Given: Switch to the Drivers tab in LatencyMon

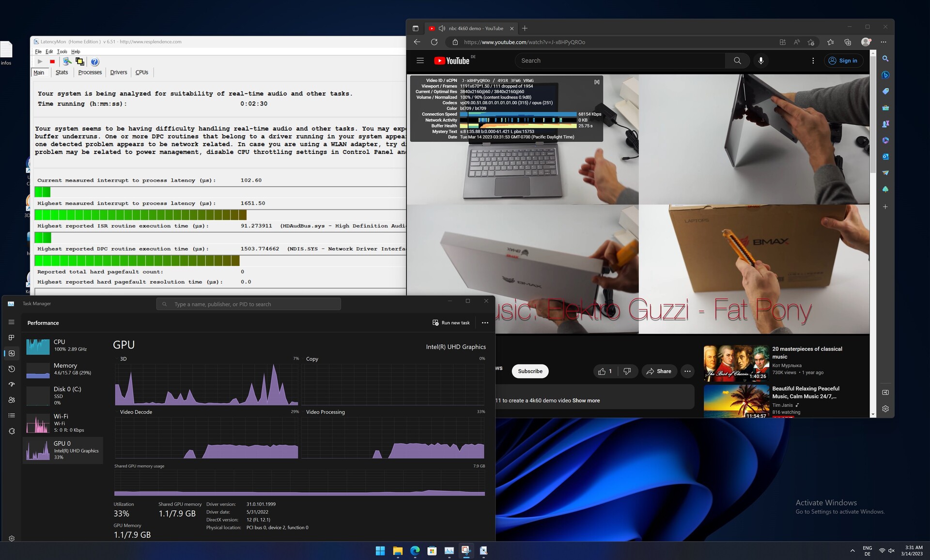Looking at the screenshot, I should tap(118, 72).
